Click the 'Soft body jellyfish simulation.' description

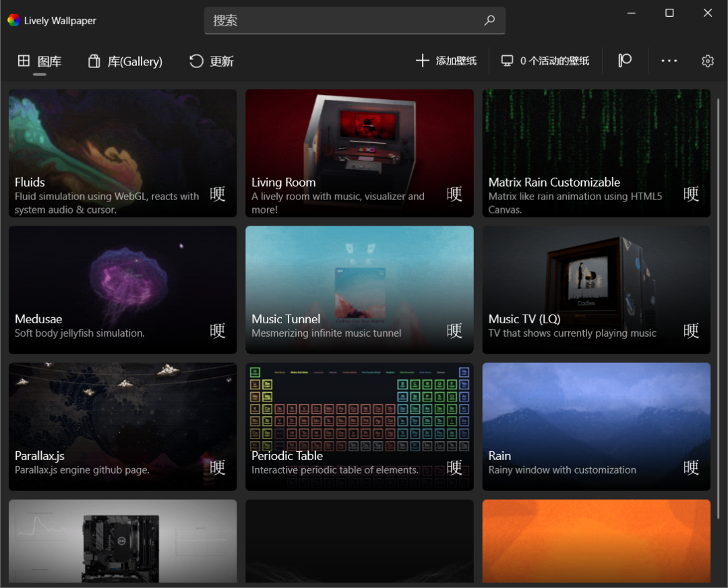tap(80, 333)
